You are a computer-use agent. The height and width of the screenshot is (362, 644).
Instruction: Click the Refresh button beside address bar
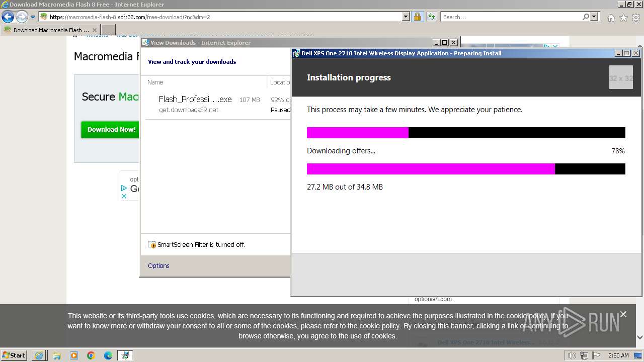pos(431,17)
